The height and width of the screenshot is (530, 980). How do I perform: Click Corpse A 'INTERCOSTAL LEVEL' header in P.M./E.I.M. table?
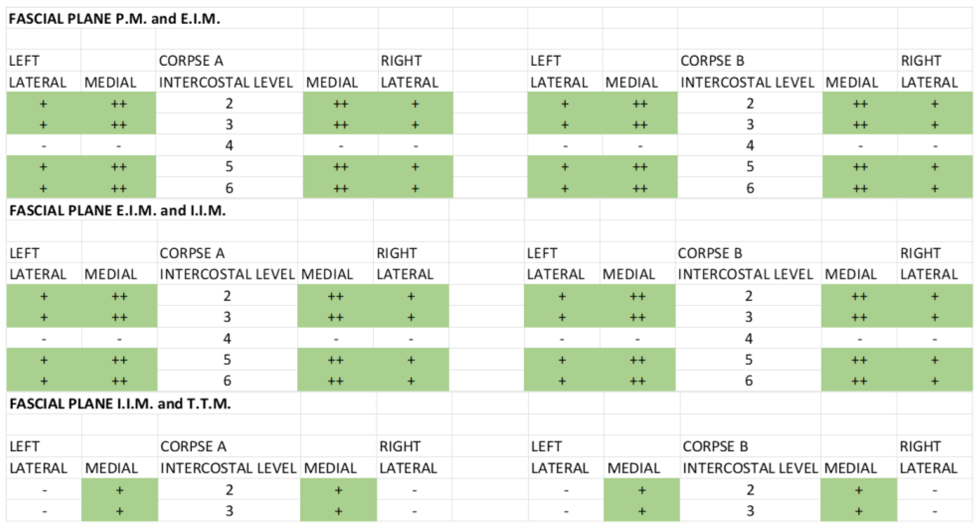click(225, 82)
